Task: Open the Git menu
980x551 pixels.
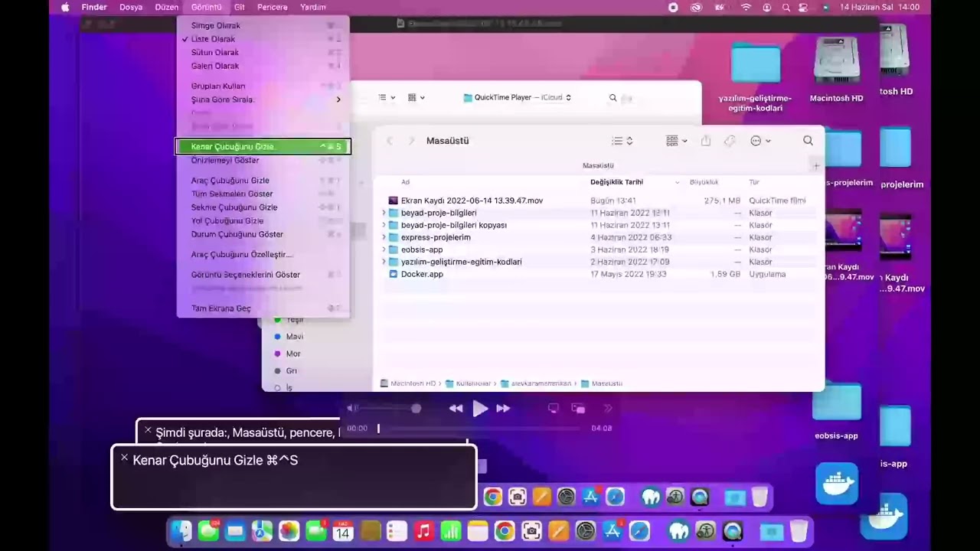Action: pyautogui.click(x=240, y=7)
